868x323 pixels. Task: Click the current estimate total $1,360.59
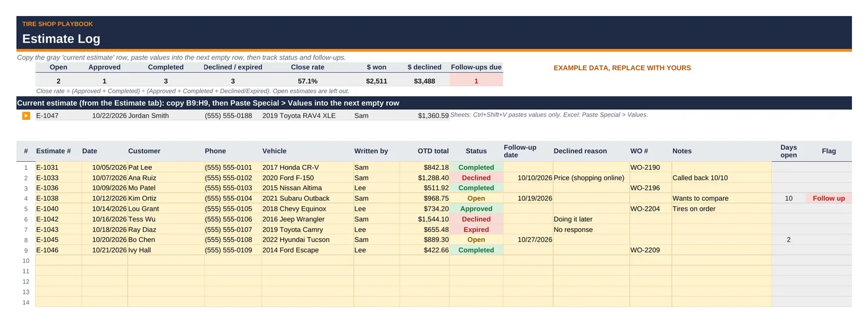(424, 115)
